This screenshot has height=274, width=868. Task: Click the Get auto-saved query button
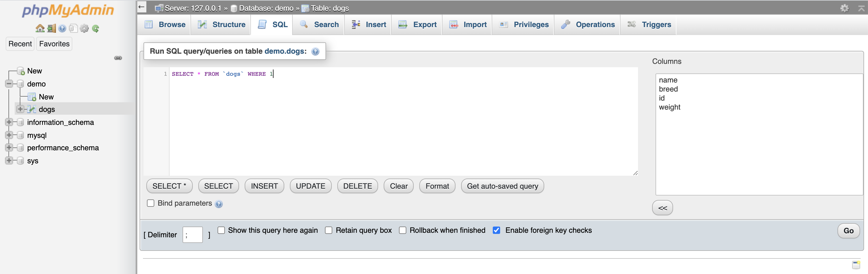(502, 186)
